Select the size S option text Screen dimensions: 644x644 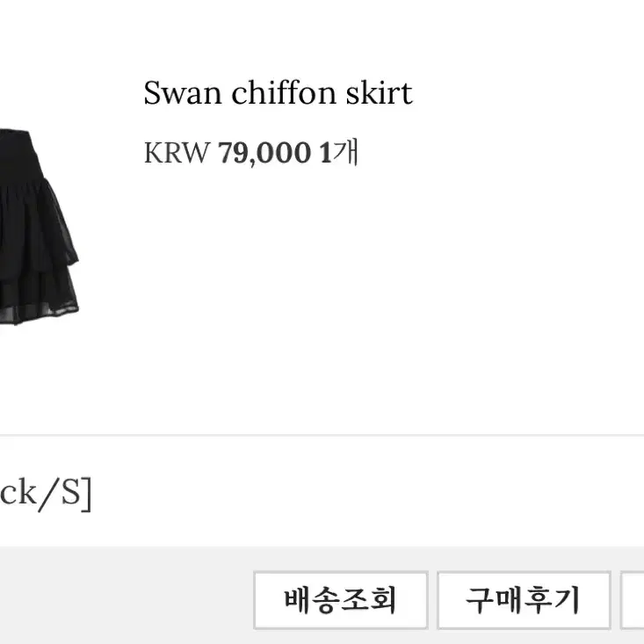click(71, 493)
